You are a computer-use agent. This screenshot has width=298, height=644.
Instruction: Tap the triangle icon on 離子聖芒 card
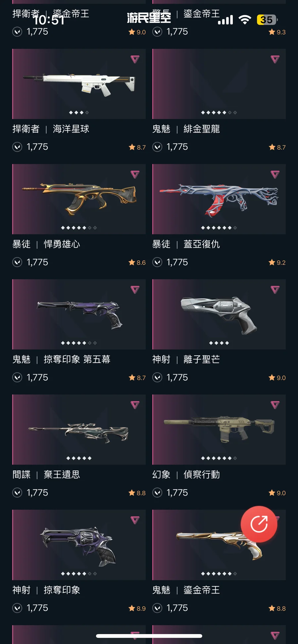[275, 290]
